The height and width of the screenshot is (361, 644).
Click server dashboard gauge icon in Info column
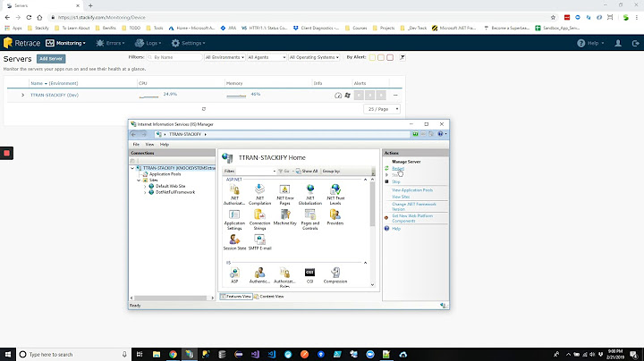pos(338,96)
